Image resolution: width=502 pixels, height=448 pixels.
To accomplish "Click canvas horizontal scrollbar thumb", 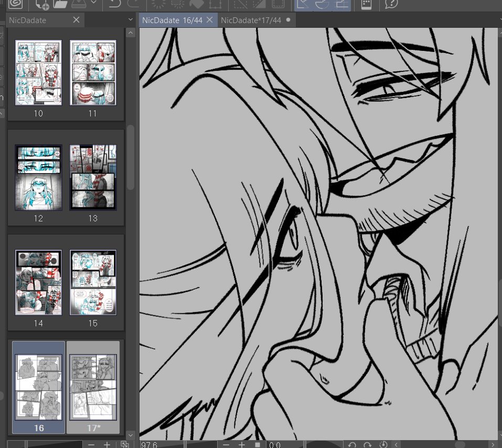I will (x=460, y=444).
